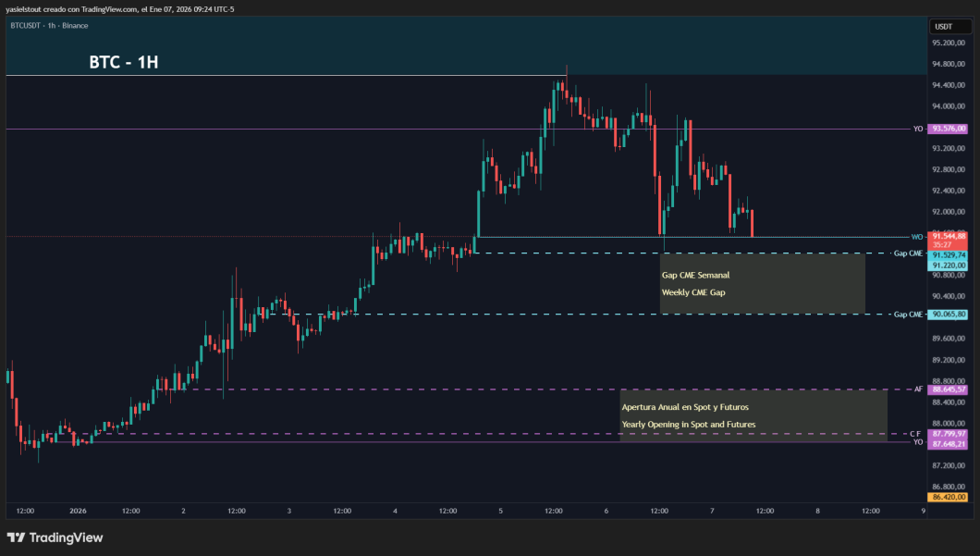The height and width of the screenshot is (556, 980).
Task: Select the BTCUSDT 1h Binance symbol label
Action: click(x=49, y=26)
